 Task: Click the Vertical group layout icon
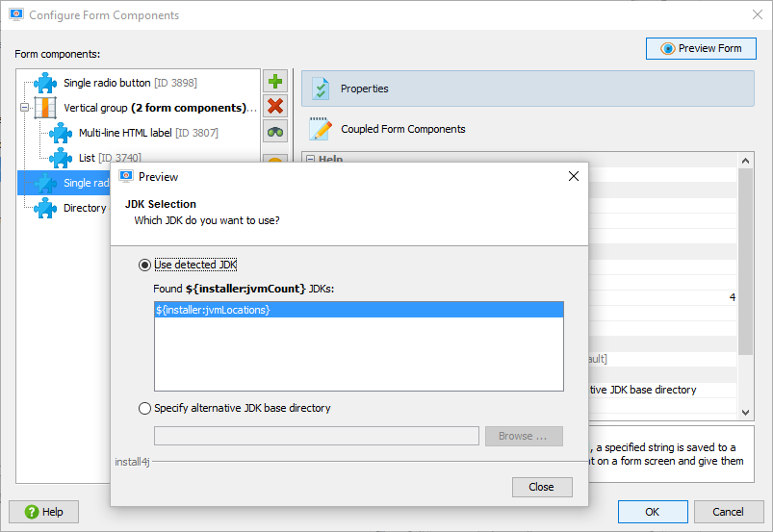click(x=45, y=108)
